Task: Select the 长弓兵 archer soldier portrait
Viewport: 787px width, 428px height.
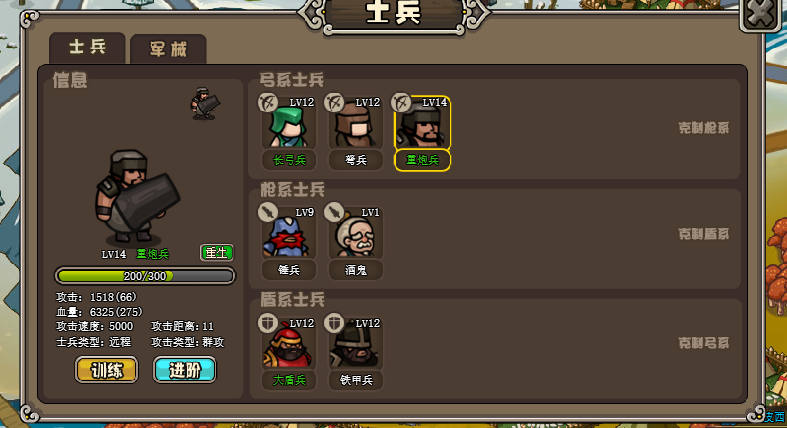Action: click(x=289, y=123)
